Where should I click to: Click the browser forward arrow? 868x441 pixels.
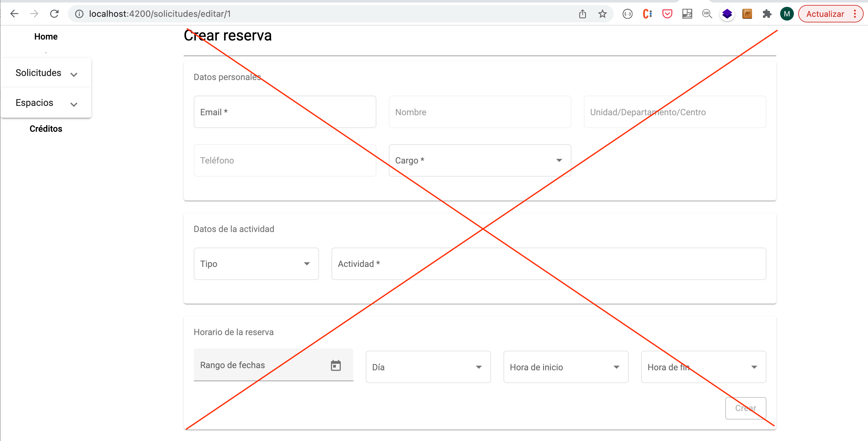tap(34, 14)
